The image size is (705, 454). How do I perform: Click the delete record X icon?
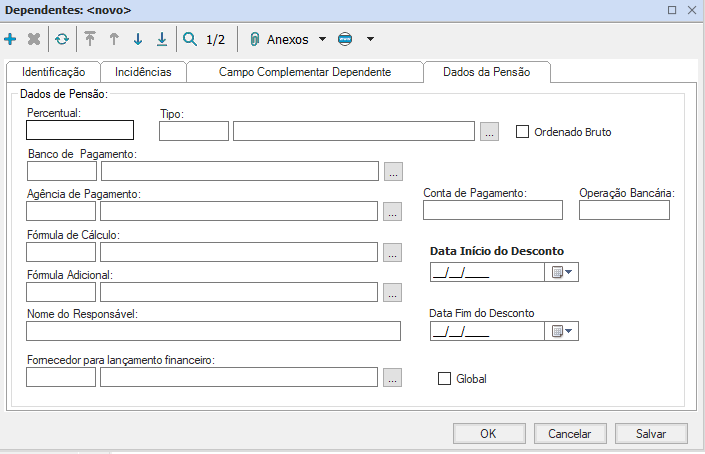point(34,40)
